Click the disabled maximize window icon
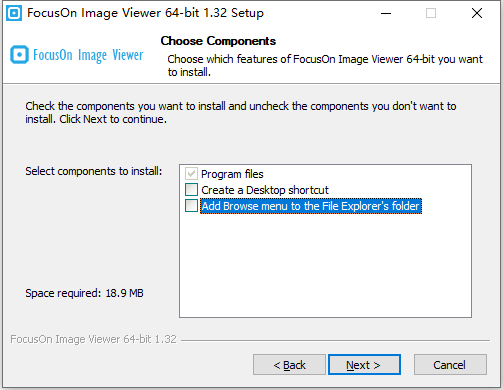Screen dimensions: 503x390 click(x=431, y=13)
